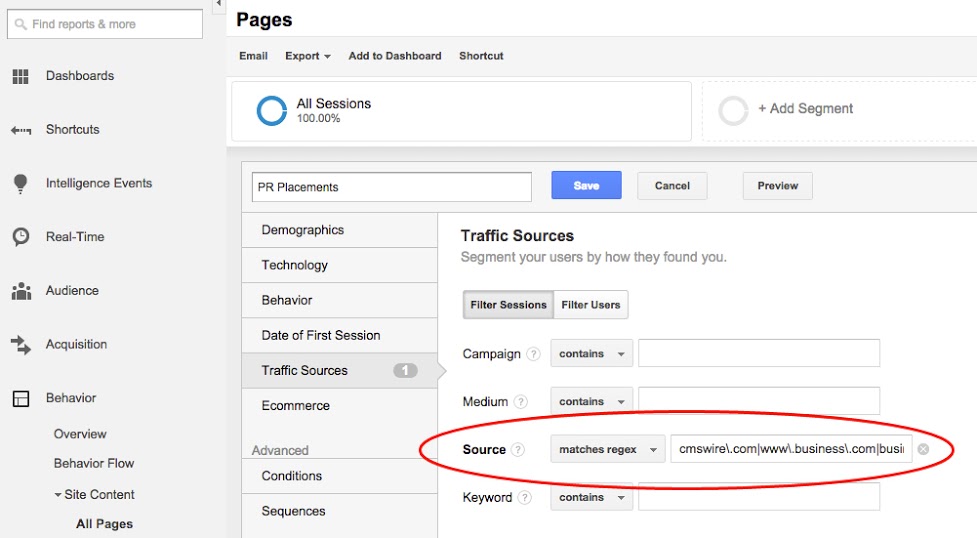
Task: Open the Export dropdown menu
Action: click(x=307, y=56)
